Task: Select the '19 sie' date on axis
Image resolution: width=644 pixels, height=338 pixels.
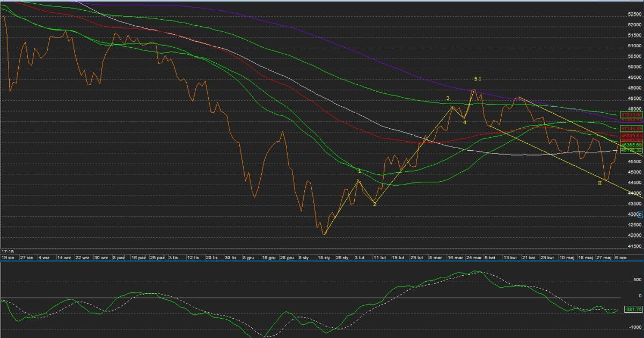Action: [8, 258]
